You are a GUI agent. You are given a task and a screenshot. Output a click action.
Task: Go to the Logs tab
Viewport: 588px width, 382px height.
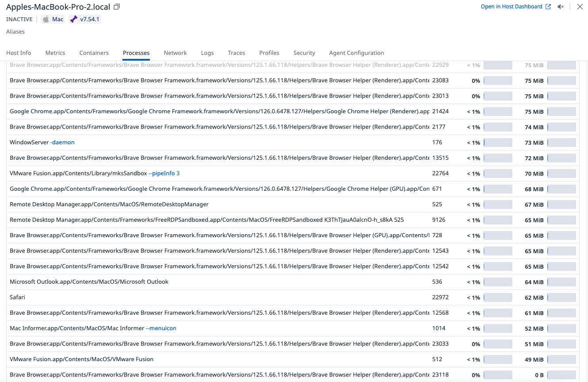coord(207,53)
